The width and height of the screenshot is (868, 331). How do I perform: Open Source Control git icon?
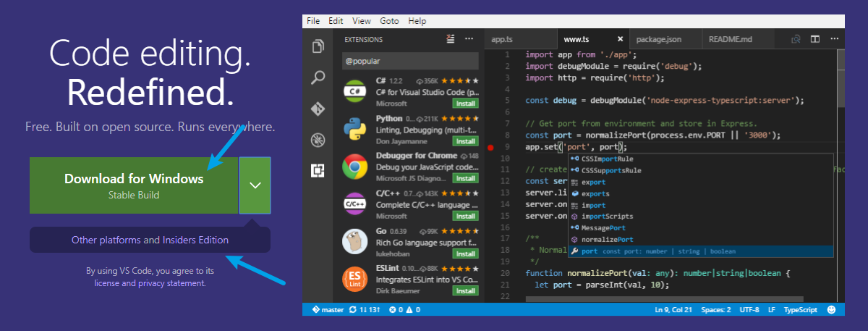pyautogui.click(x=318, y=109)
